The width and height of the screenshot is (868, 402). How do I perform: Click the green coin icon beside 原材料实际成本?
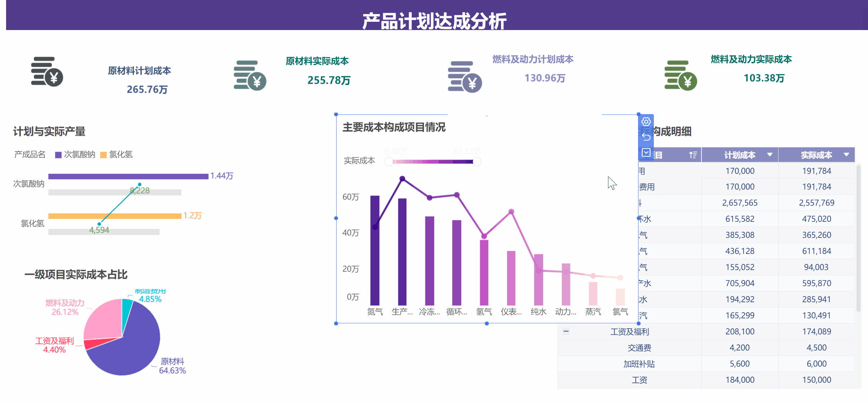pos(251,76)
